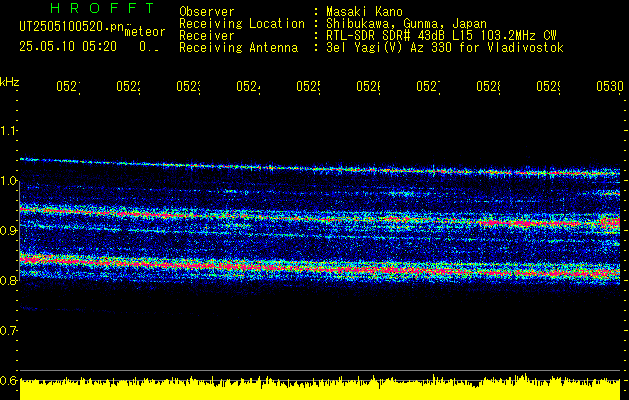The image size is (629, 400).
Task: Click the 0.7 frequency axis label
Action: click(x=8, y=331)
